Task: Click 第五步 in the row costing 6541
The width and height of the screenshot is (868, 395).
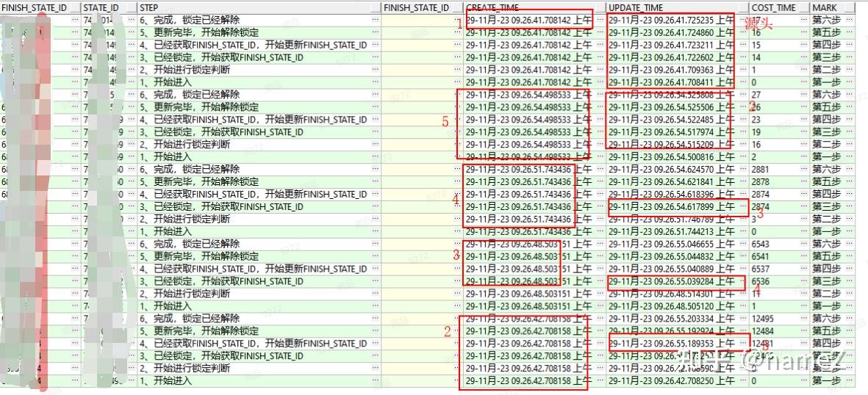Action: (x=827, y=257)
